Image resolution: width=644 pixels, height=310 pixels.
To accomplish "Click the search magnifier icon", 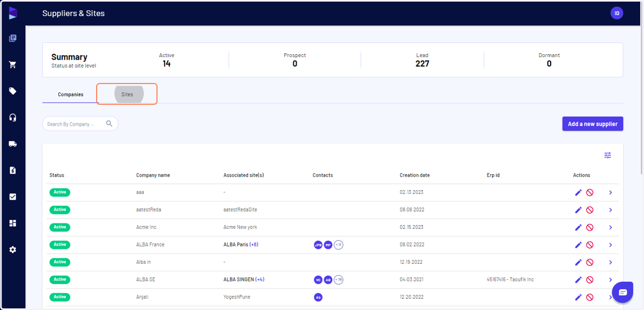I will click(x=109, y=124).
